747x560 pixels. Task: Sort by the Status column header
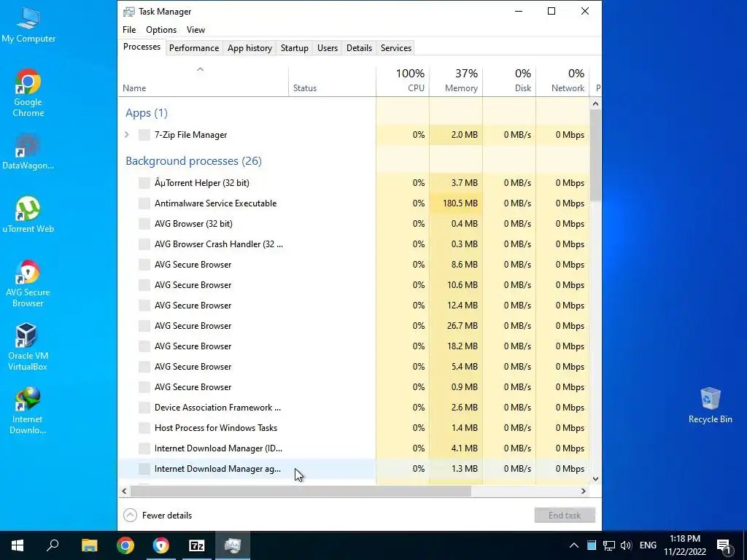click(332, 82)
